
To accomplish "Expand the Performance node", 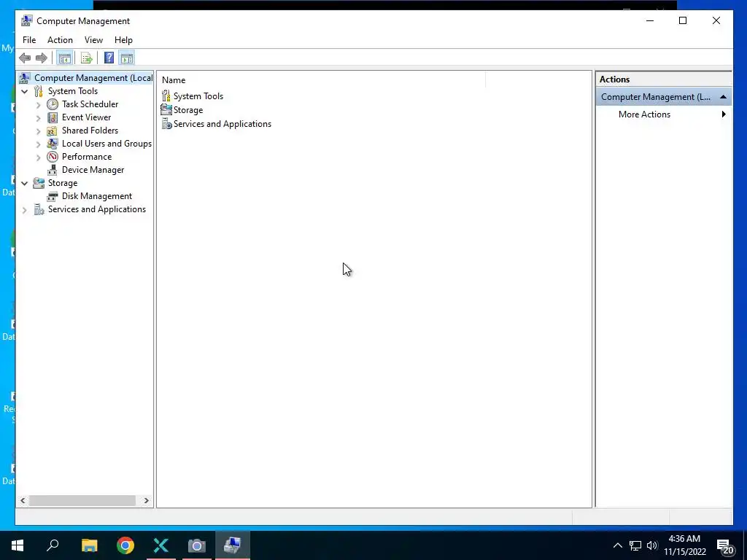I will [x=39, y=157].
